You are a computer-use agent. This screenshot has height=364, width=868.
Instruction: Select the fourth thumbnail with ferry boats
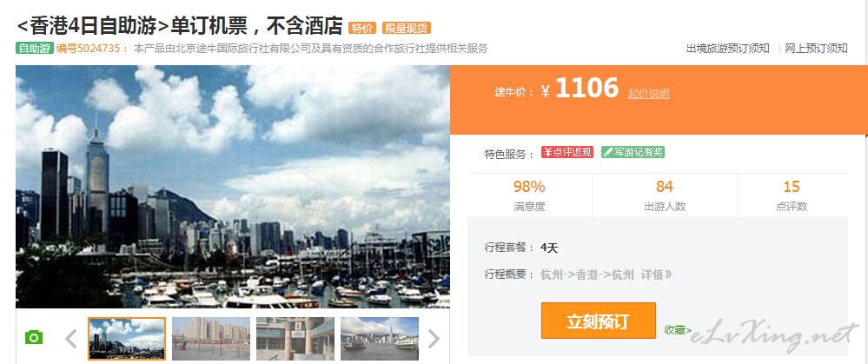(x=380, y=339)
